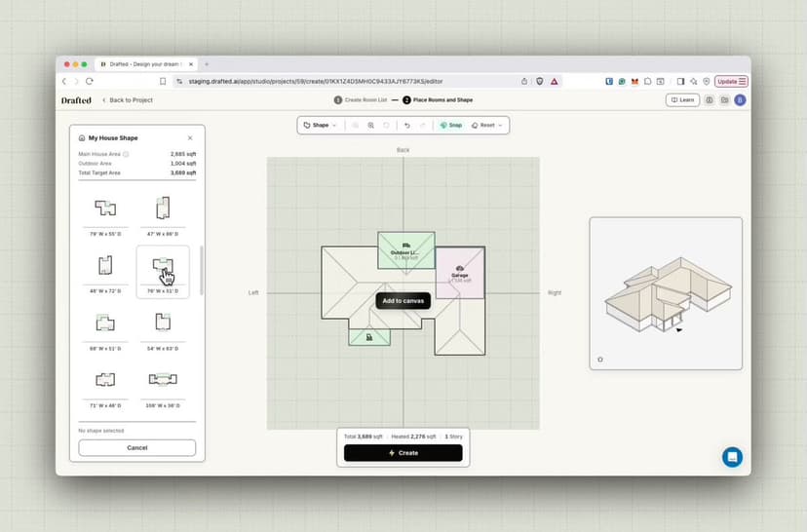Select the 54' W x 63' D house shape

163,329
